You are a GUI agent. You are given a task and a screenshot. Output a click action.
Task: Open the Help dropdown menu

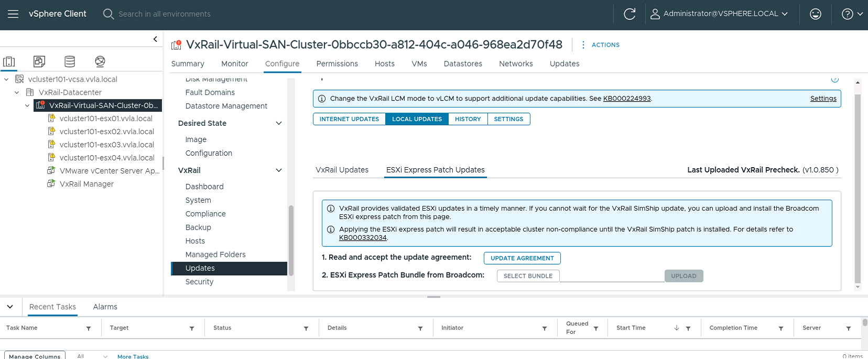[852, 14]
